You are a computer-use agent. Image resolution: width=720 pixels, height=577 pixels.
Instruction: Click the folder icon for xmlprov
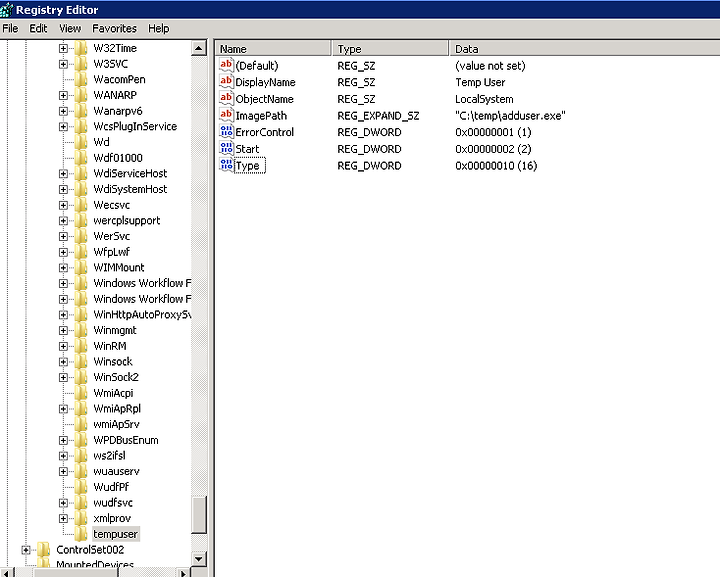pos(81,518)
